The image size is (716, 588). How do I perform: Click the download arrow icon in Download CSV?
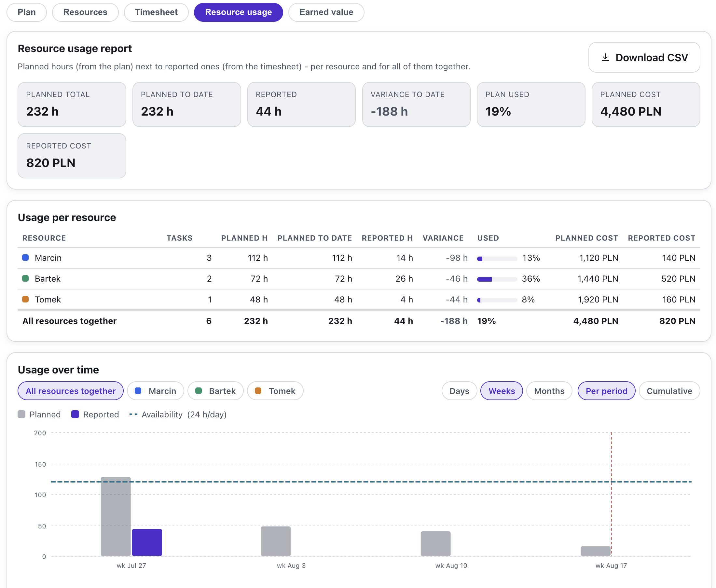click(x=605, y=57)
